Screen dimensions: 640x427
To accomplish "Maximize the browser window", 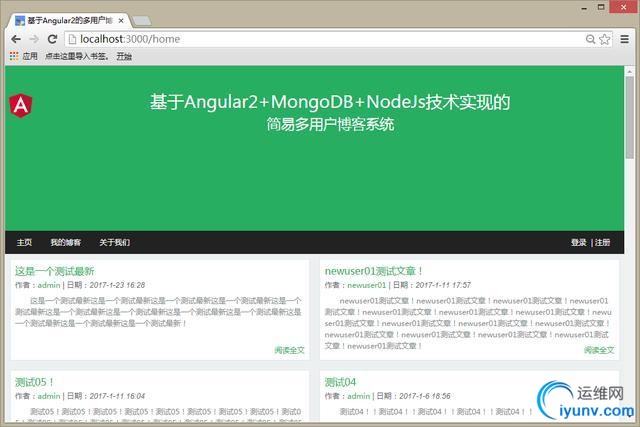I will pos(601,7).
